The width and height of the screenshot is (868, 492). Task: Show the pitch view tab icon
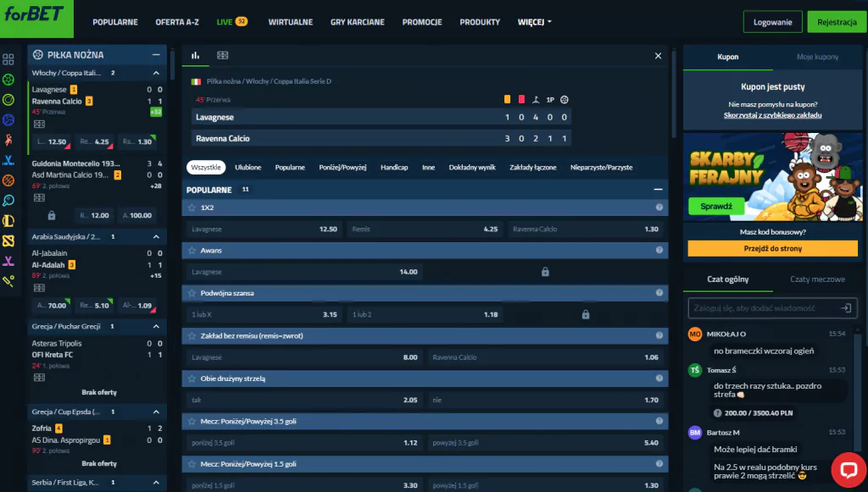click(x=222, y=55)
